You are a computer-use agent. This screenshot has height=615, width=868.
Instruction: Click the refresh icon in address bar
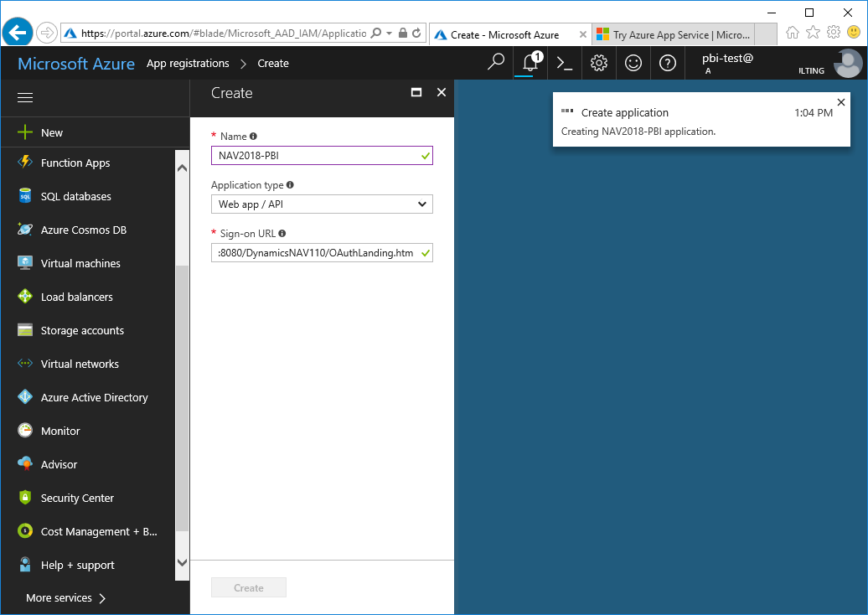[x=417, y=34]
